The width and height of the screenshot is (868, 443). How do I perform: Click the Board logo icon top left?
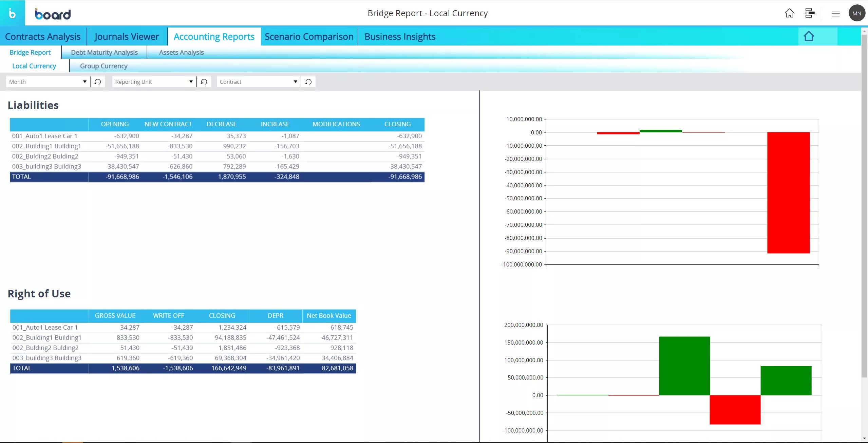13,13
